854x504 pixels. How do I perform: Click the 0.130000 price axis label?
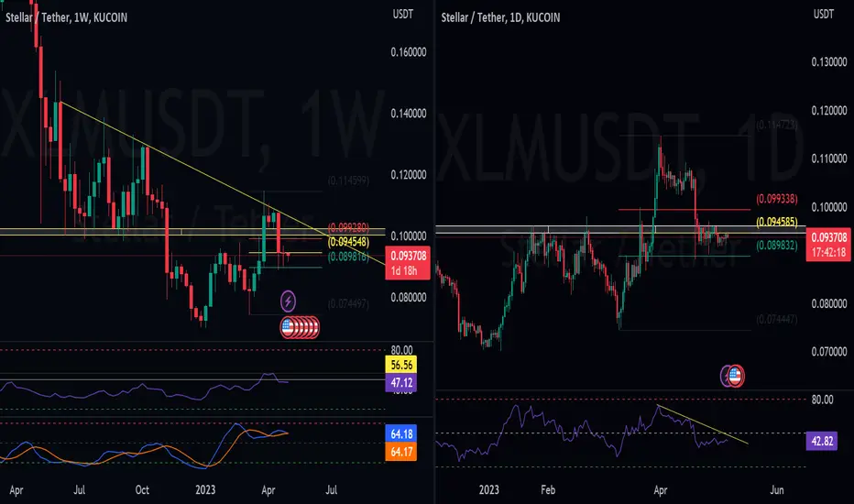pyautogui.click(x=829, y=62)
